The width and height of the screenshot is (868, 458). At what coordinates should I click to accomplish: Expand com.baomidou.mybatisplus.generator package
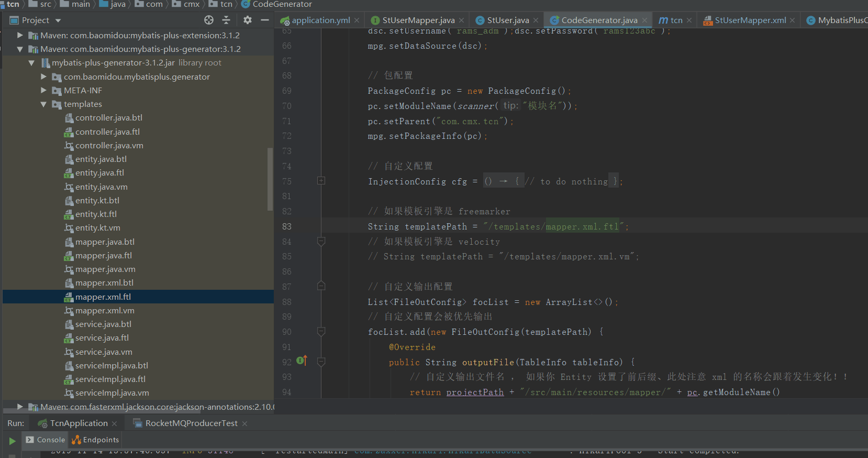[x=43, y=77]
